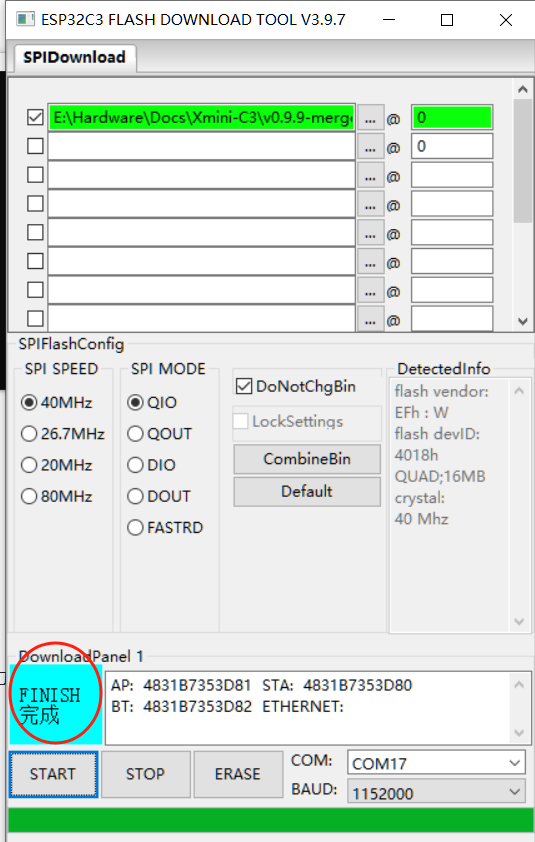This screenshot has height=842, width=535.
Task: Browse file with first row ellipsis button
Action: (370, 118)
